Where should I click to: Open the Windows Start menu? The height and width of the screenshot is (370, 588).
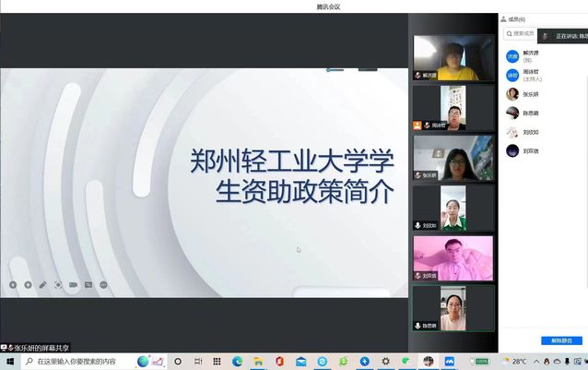9,362
